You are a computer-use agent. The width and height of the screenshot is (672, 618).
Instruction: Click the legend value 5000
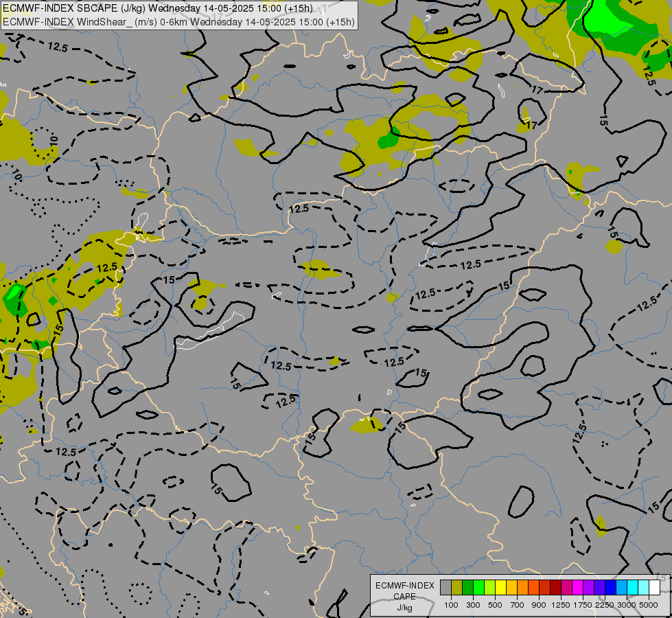[649, 605]
